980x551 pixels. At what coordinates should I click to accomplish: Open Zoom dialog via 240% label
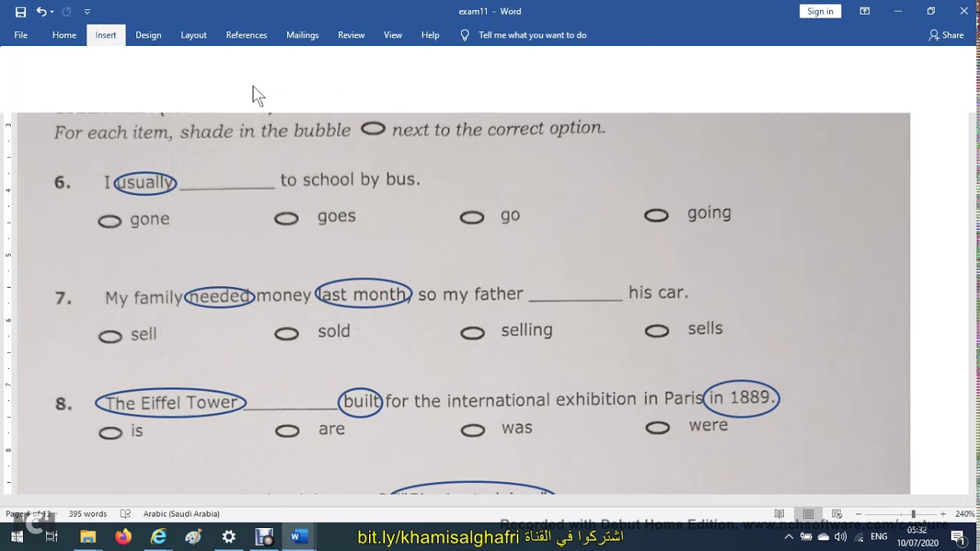pyautogui.click(x=964, y=514)
